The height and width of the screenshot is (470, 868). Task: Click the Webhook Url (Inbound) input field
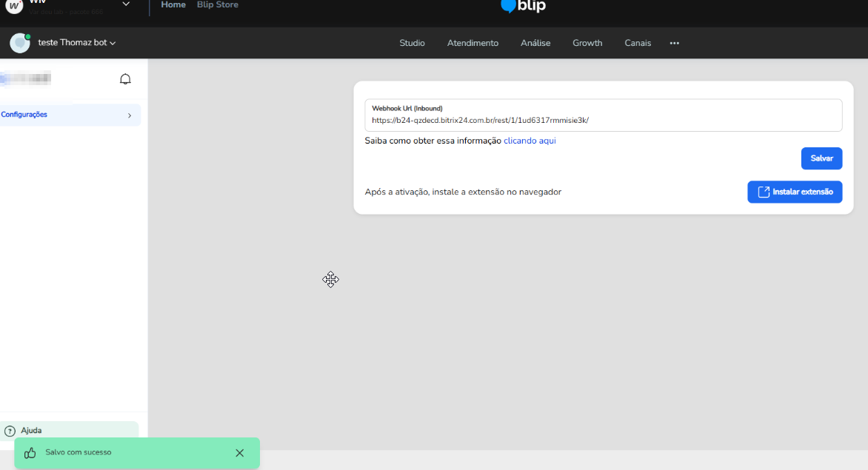pyautogui.click(x=604, y=115)
